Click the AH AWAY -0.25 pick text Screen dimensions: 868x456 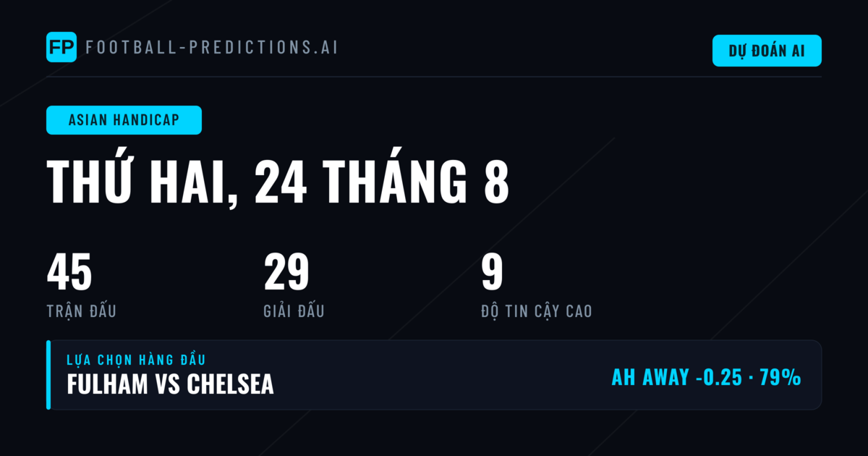click(x=676, y=377)
